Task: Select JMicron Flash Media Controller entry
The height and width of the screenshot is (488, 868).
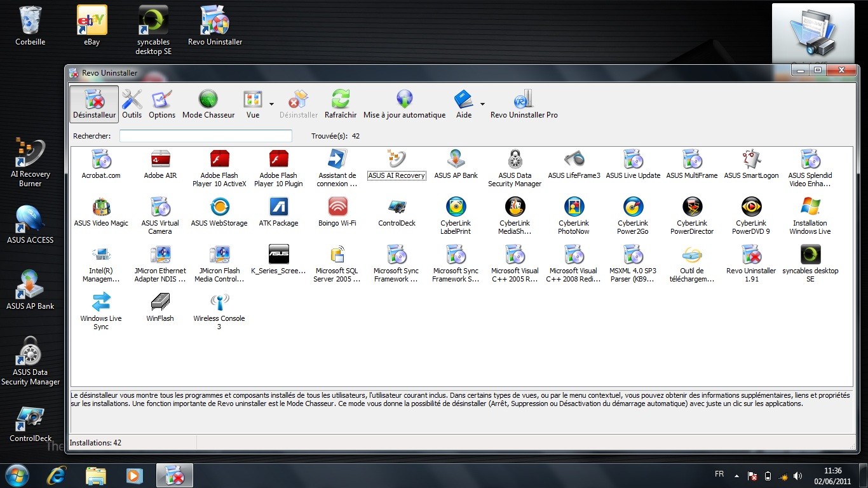Action: pos(219,264)
